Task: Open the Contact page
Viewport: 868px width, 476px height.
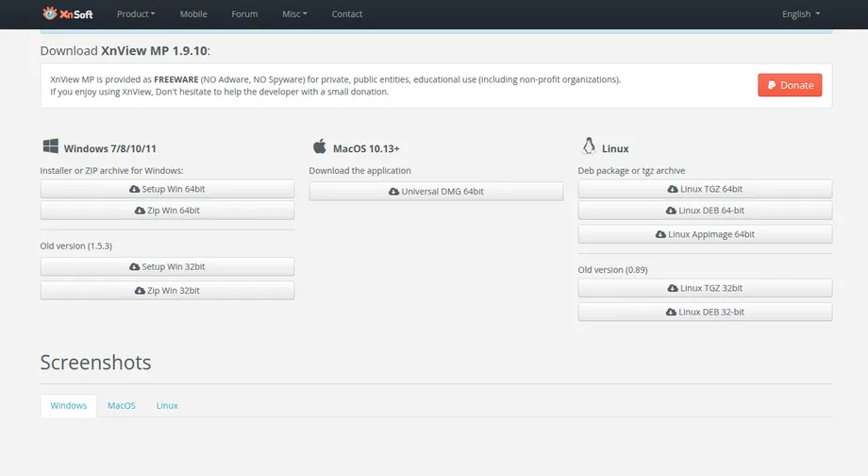Action: [347, 14]
